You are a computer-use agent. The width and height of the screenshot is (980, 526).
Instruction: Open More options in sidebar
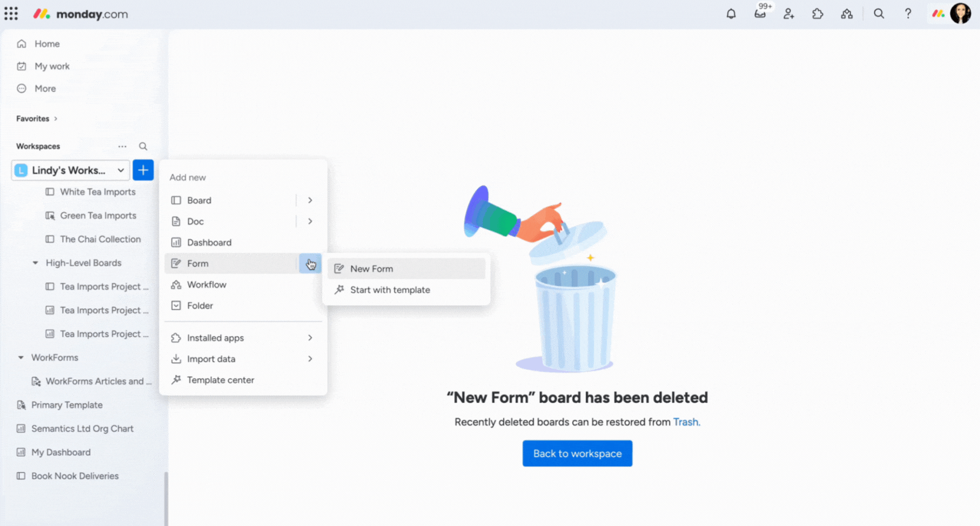(45, 89)
